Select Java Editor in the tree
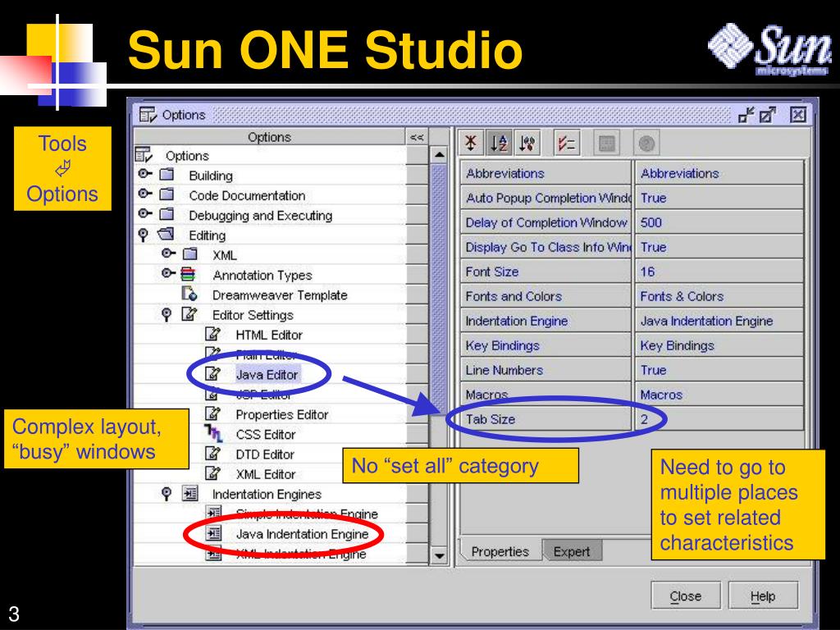Image resolution: width=840 pixels, height=630 pixels. [267, 374]
